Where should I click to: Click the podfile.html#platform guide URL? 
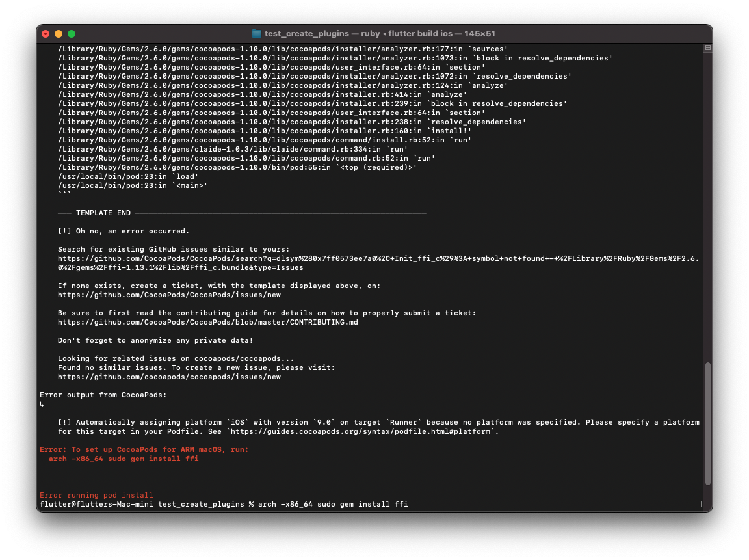361,431
